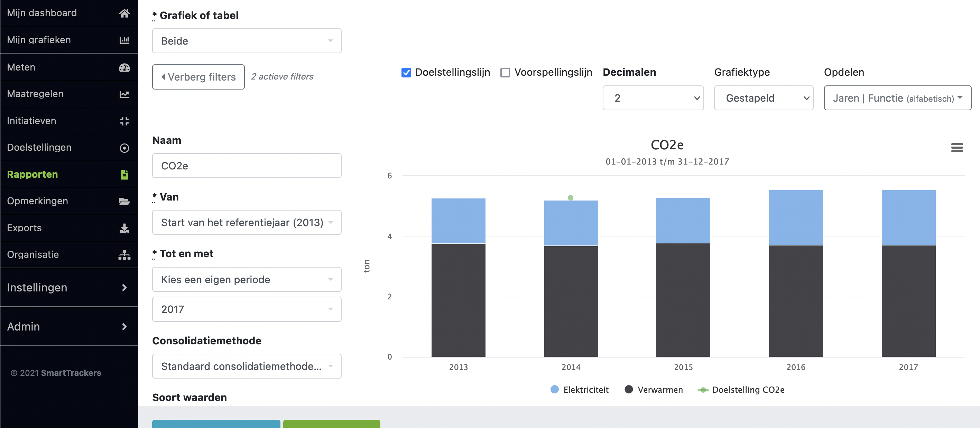Select the Rapporten menu item
This screenshot has height=428, width=980.
click(69, 175)
